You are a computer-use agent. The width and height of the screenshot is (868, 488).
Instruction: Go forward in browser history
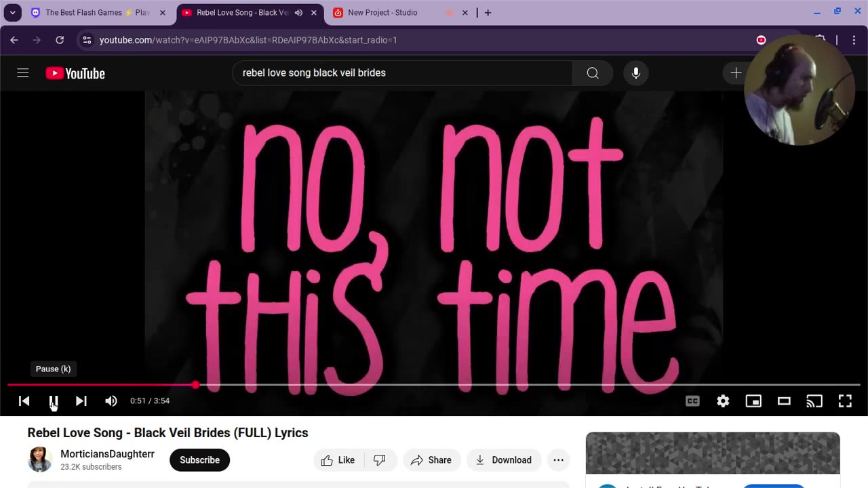click(37, 40)
